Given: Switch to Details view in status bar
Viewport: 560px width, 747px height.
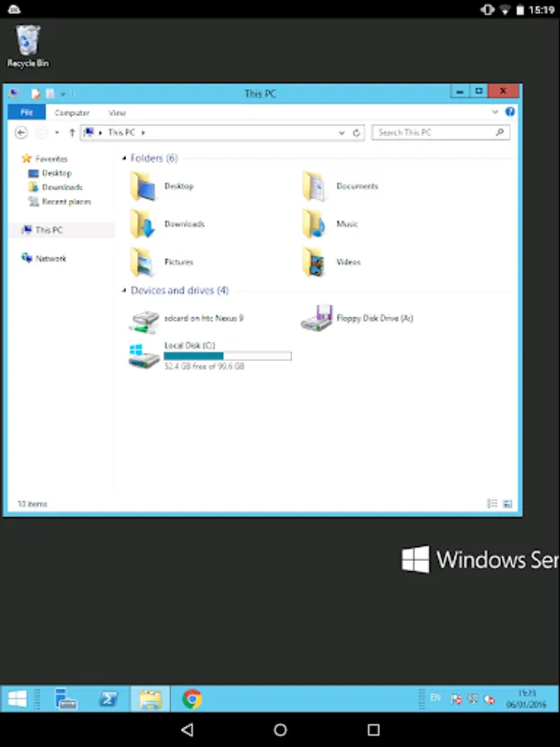Looking at the screenshot, I should (x=492, y=503).
